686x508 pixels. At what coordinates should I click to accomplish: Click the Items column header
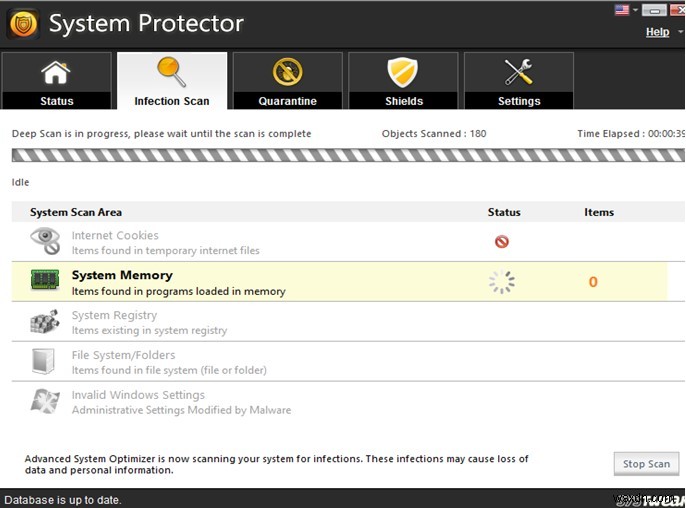[599, 212]
